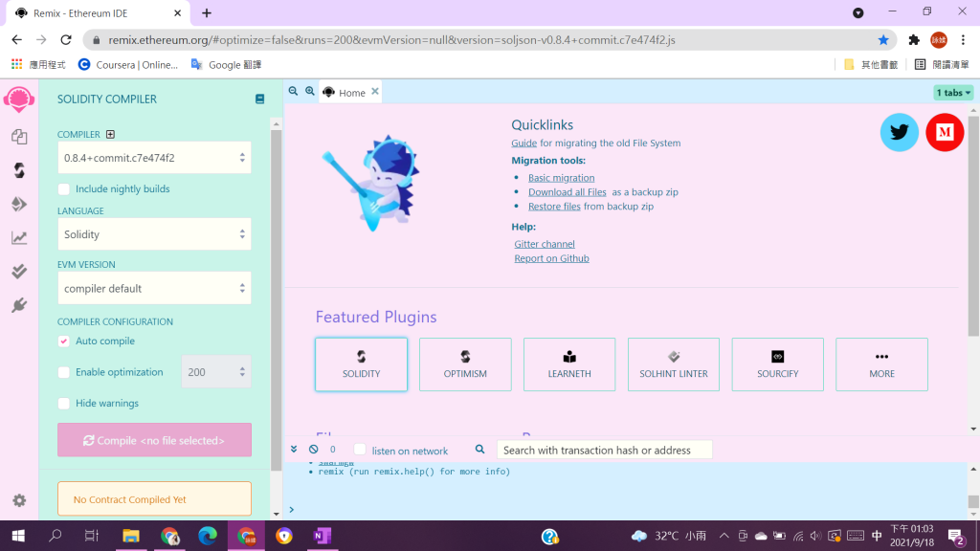Viewport: 980px width, 551px height.
Task: Open Report on Github link
Action: coord(551,258)
